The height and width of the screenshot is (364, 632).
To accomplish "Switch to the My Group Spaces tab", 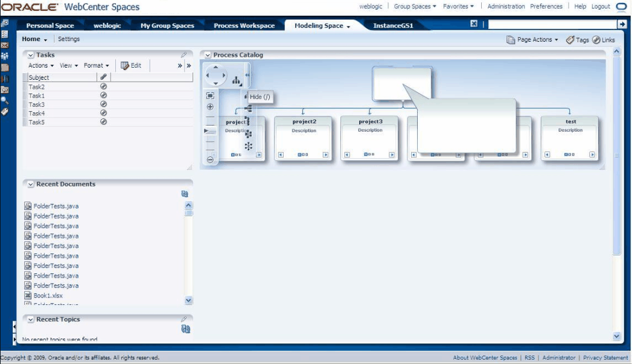I will [167, 25].
